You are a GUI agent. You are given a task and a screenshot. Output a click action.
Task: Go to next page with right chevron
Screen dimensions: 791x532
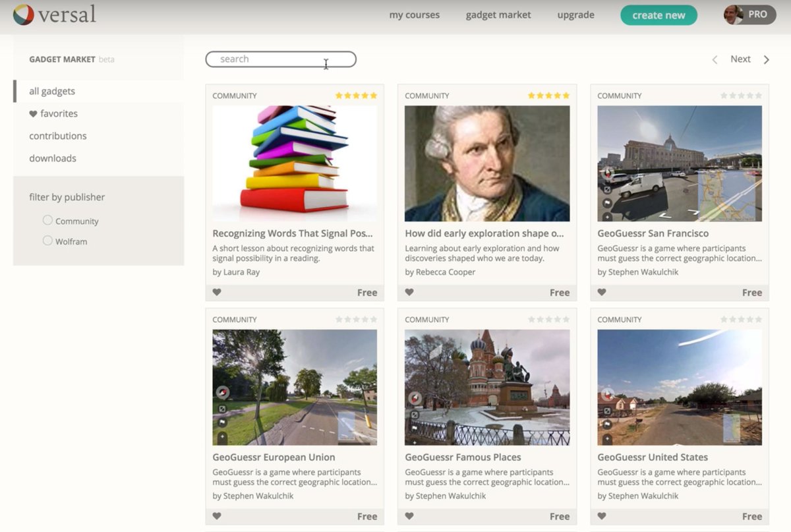point(766,59)
